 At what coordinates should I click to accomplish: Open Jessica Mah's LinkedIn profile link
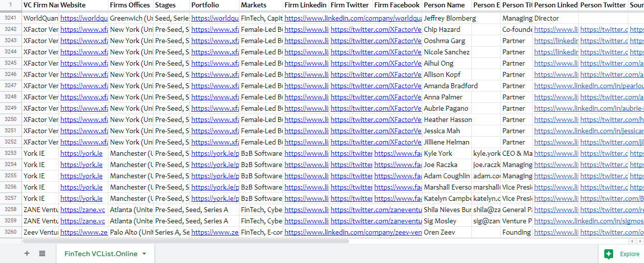pos(589,131)
